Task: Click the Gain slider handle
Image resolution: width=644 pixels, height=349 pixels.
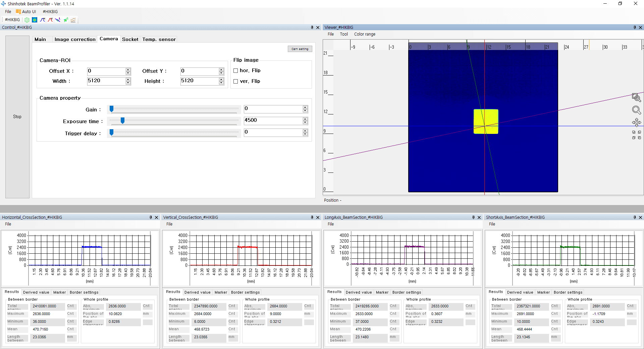Action: click(x=112, y=109)
